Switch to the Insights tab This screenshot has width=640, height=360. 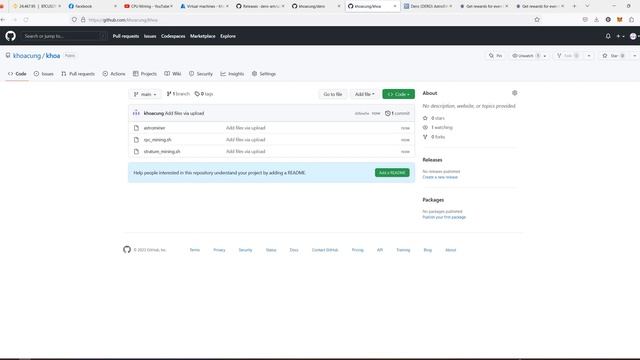(x=232, y=74)
